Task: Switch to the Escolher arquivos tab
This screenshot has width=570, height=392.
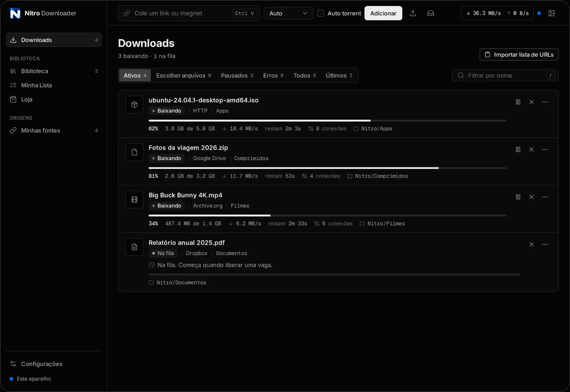Action: (183, 75)
